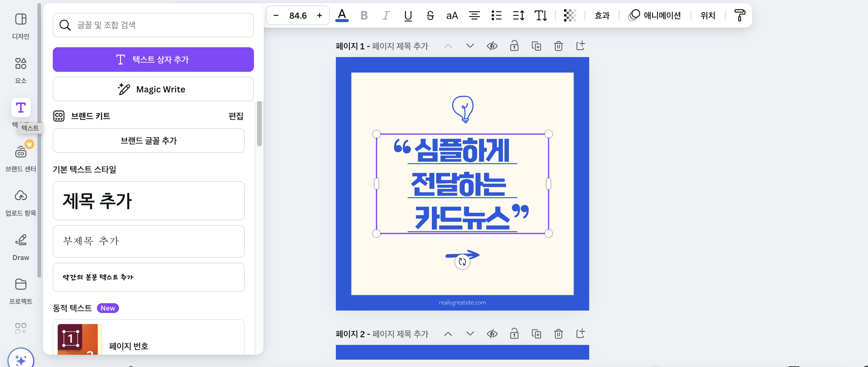868x367 pixels.
Task: Click the underline formatting icon
Action: click(x=408, y=16)
